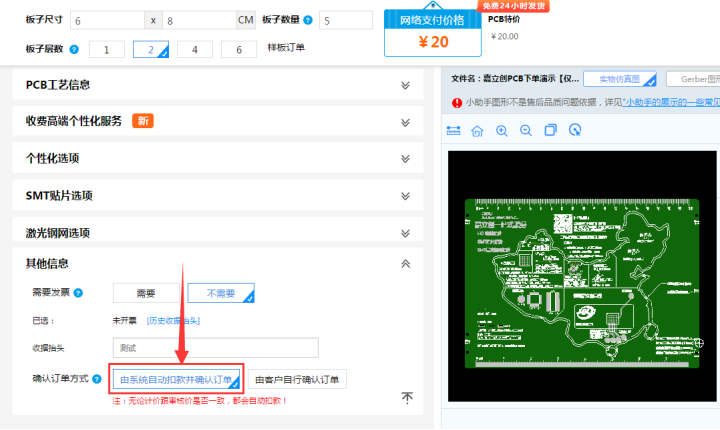The image size is (720, 430).
Task: Select 由系统自动扣款并确认订单 button
Action: click(176, 379)
